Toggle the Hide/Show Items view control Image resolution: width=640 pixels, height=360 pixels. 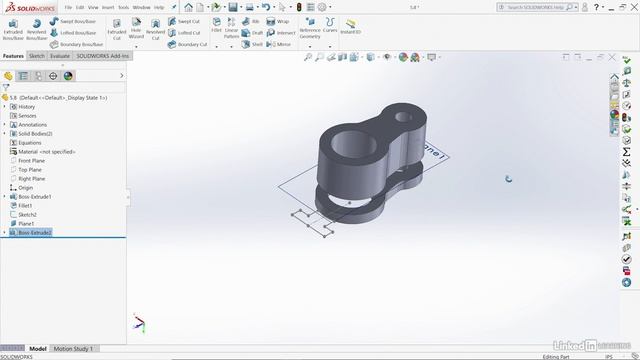[387, 57]
